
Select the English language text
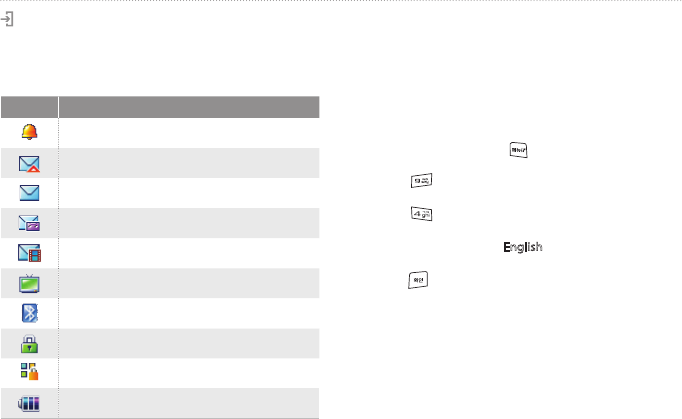click(x=520, y=245)
